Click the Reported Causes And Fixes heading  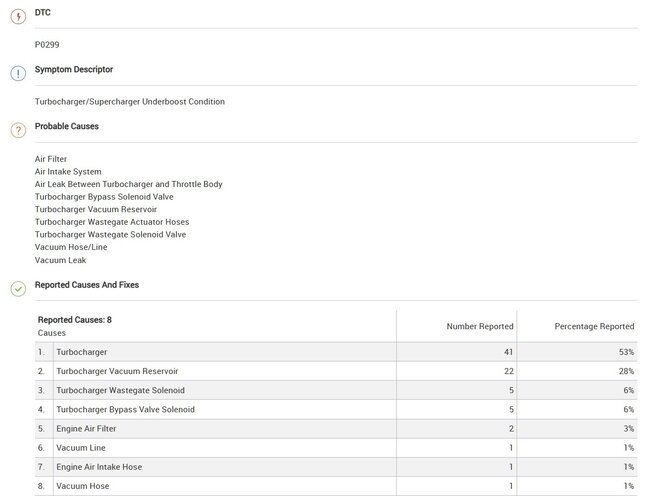pyautogui.click(x=86, y=285)
